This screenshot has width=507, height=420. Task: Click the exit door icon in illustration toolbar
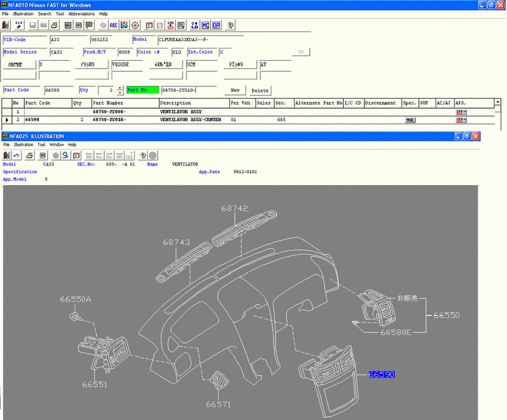click(6, 156)
